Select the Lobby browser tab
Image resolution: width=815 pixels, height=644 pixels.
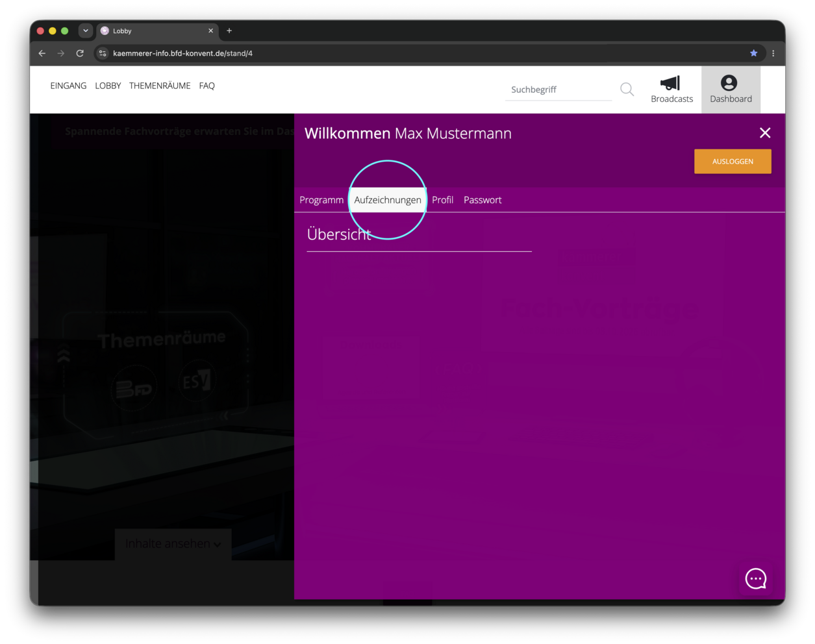click(156, 31)
